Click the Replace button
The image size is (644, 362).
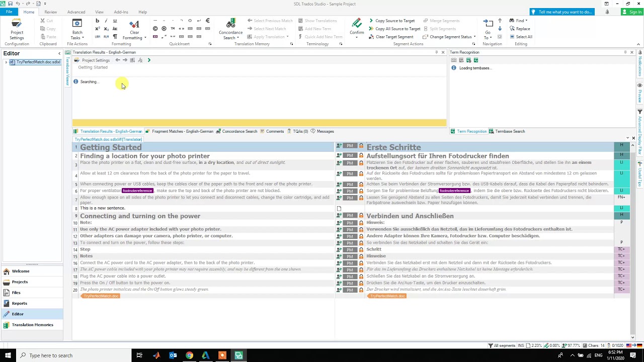coord(520,29)
